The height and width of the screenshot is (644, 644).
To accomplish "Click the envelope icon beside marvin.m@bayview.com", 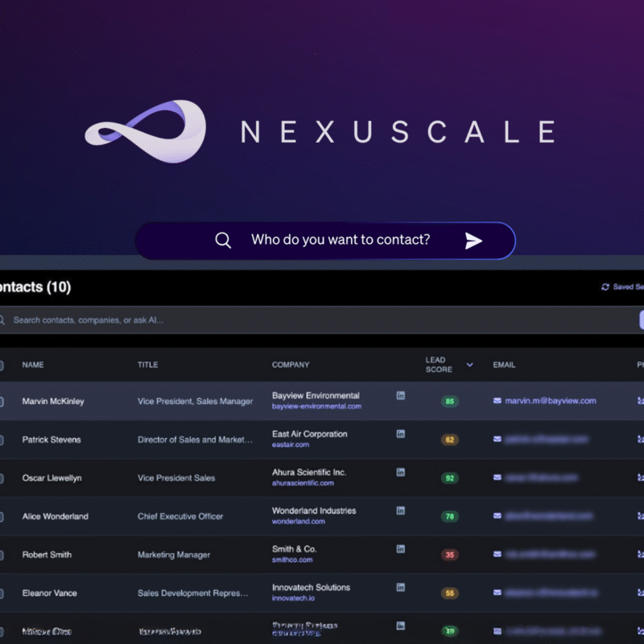I will pos(497,401).
